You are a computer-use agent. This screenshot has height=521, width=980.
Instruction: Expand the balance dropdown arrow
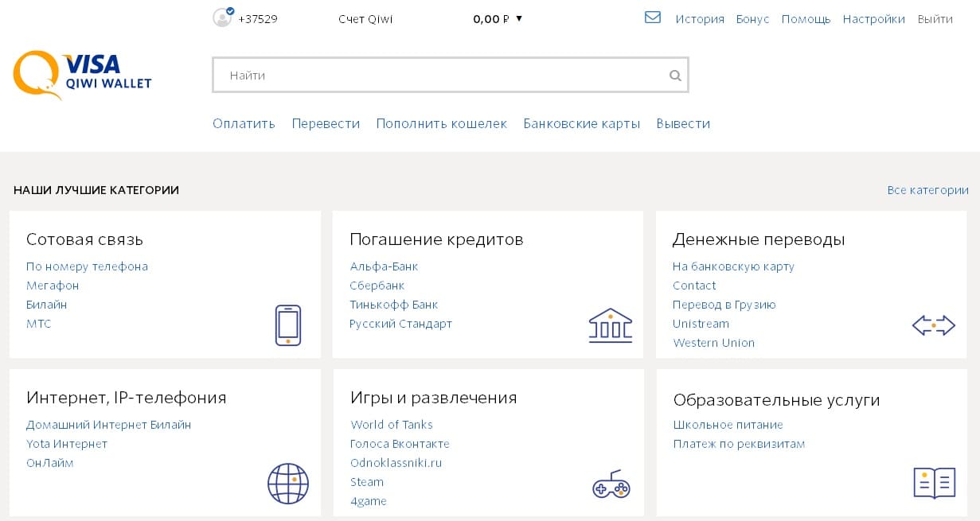pyautogui.click(x=519, y=18)
